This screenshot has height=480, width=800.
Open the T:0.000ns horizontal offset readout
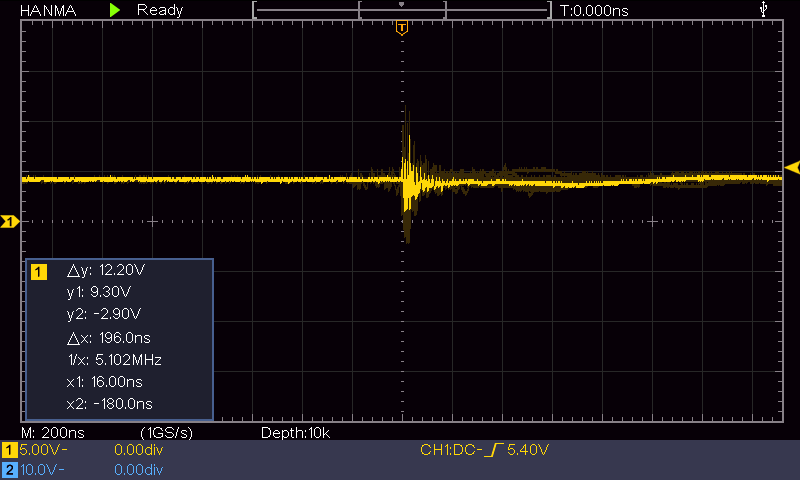click(x=594, y=10)
